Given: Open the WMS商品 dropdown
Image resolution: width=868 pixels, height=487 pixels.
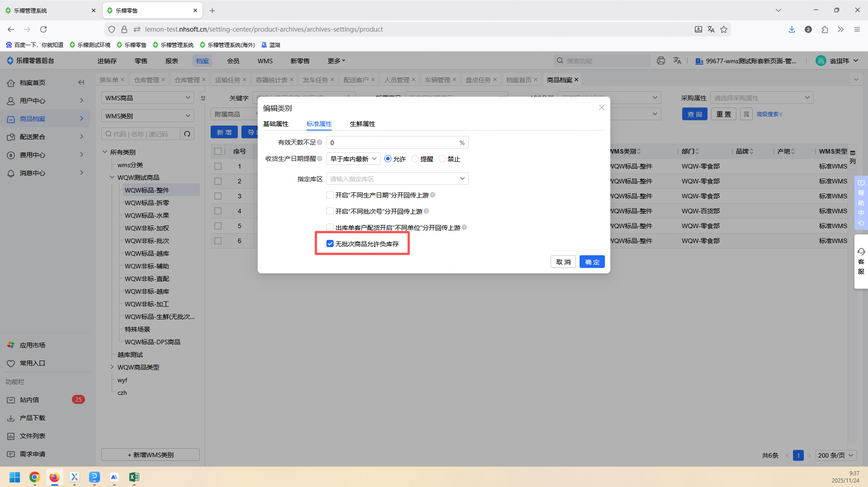Looking at the screenshot, I should pos(148,98).
